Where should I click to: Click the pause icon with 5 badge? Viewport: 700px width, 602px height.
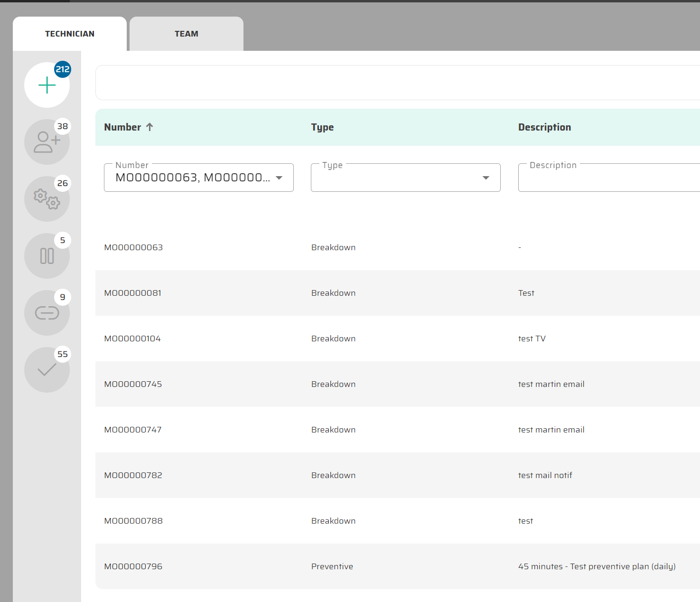pos(47,256)
